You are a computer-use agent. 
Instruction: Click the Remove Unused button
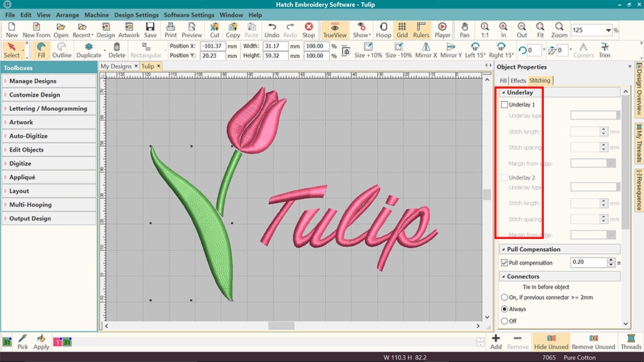[593, 341]
